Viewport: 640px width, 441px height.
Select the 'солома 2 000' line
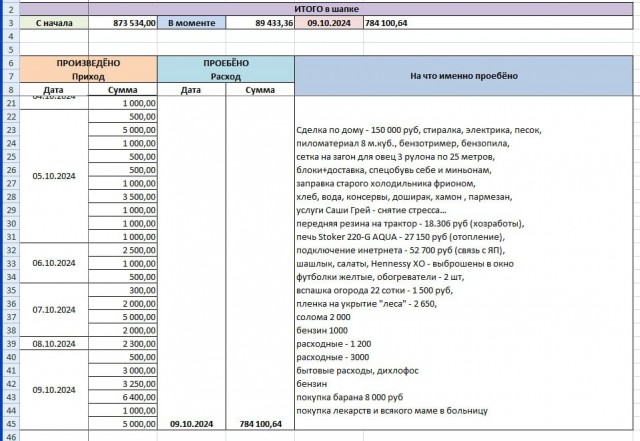tap(323, 317)
